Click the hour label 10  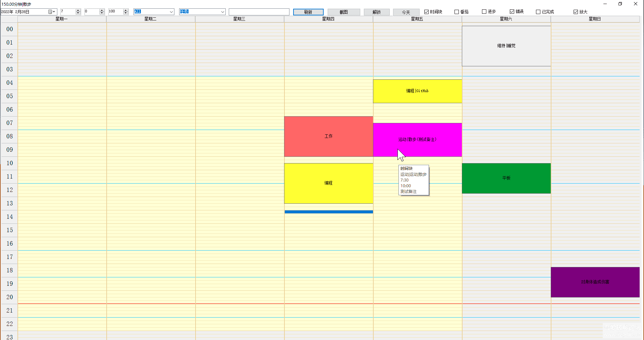pyautogui.click(x=10, y=163)
